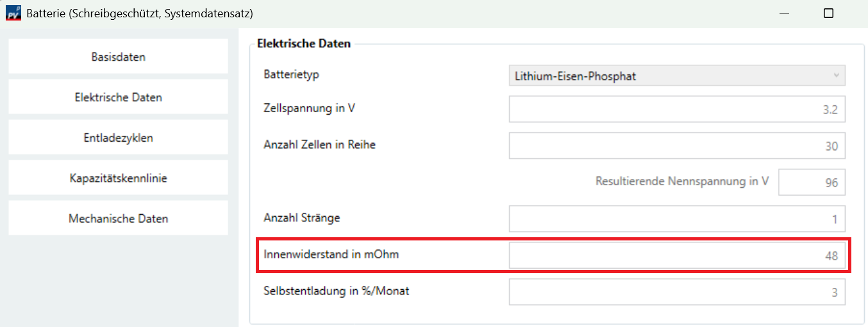868x327 pixels.
Task: Focus the Anzahl Zellen in Reihe field
Action: click(676, 146)
